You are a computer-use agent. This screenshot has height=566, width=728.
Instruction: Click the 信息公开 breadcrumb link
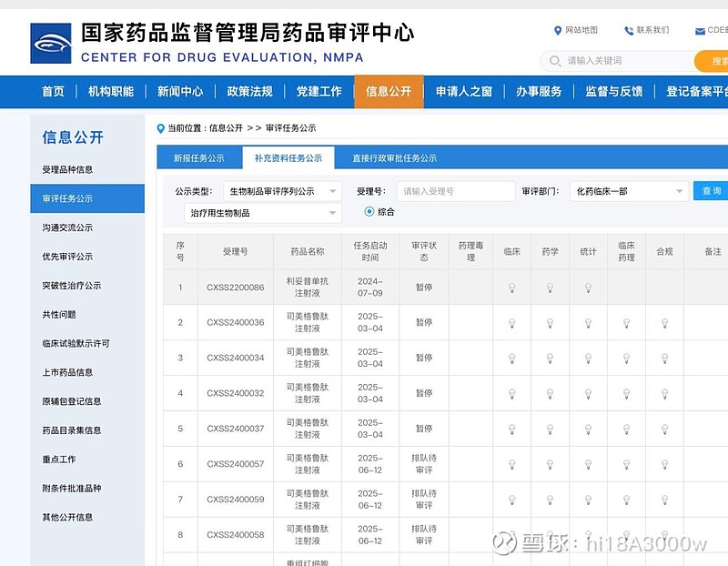226,128
